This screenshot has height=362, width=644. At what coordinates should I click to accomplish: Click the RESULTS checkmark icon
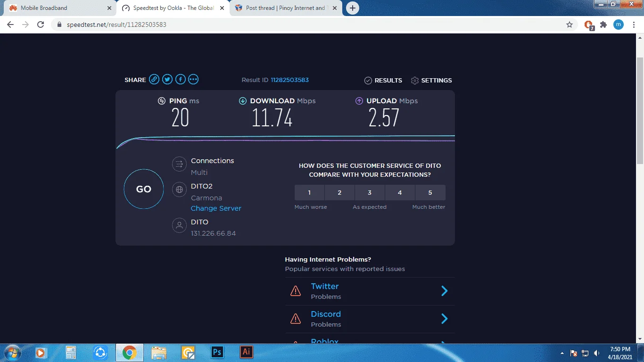[x=368, y=81]
